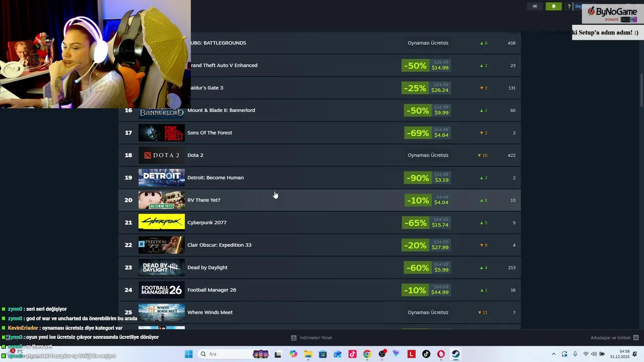Click PUBG 'Oynaması Ücretsiz' label

(x=428, y=43)
